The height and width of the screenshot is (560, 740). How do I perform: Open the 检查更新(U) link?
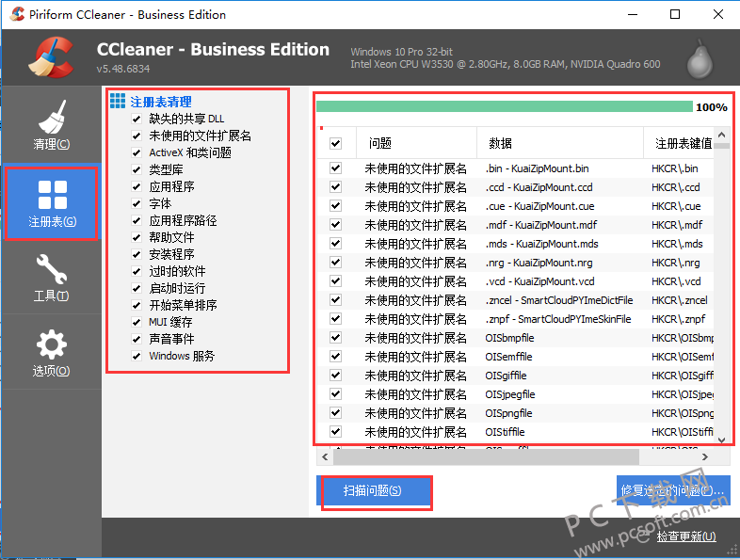click(x=686, y=536)
